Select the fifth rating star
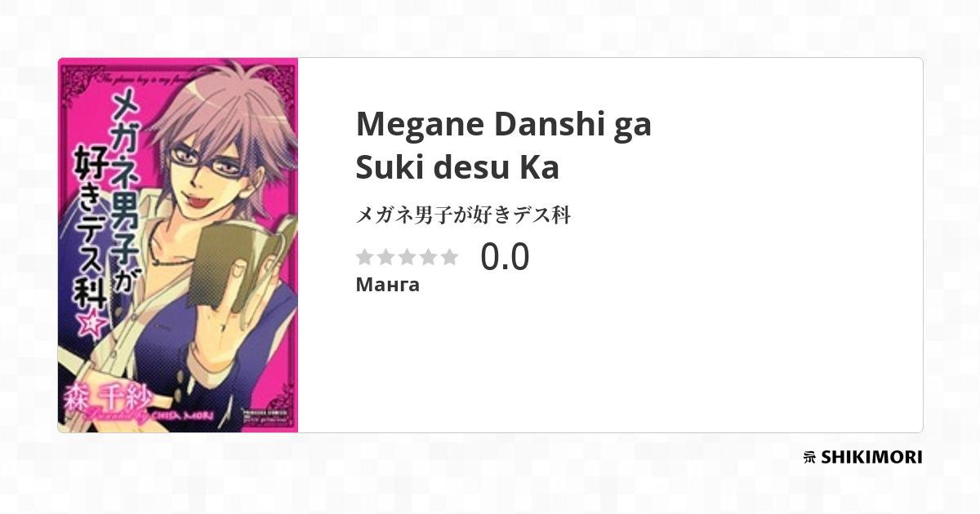 coord(450,257)
